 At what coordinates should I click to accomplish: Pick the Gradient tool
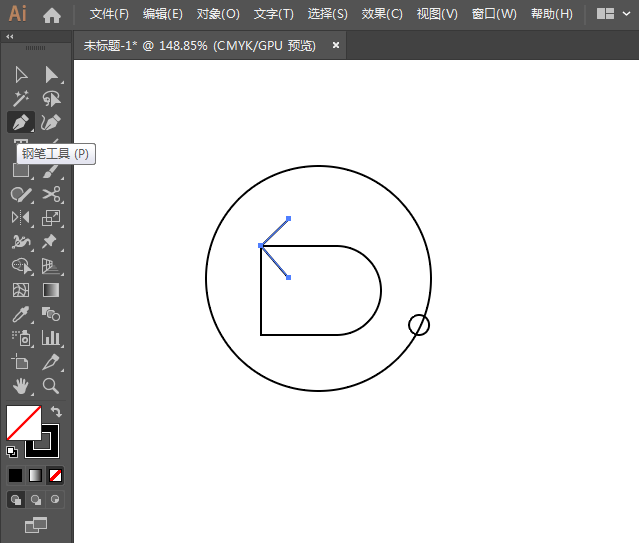coord(51,290)
